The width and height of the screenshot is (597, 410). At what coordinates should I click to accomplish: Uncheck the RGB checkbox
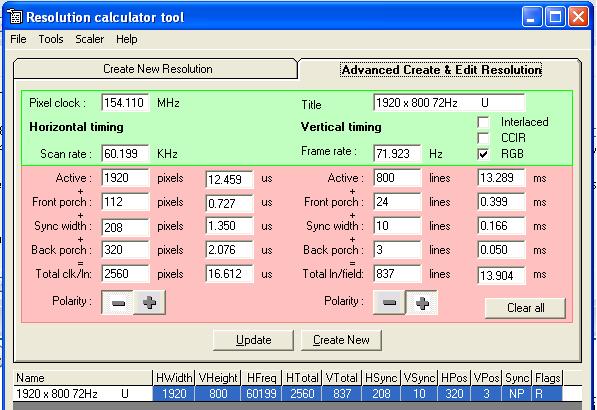(x=483, y=154)
